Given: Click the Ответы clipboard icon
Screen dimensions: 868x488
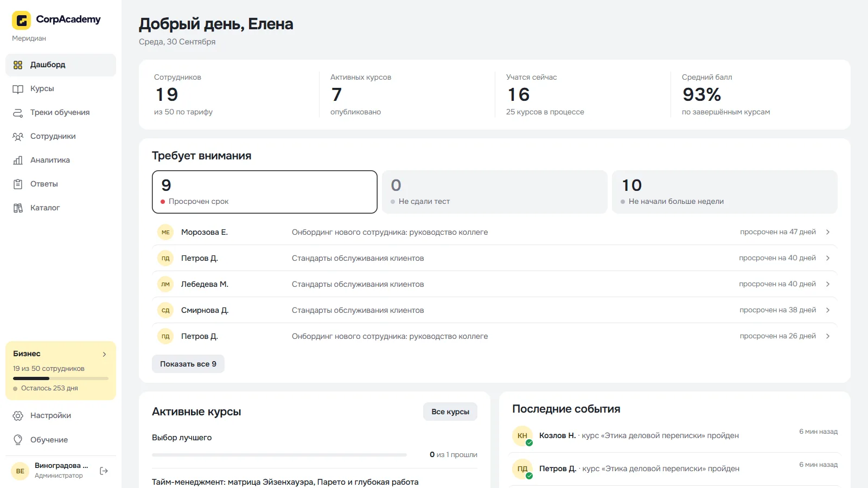Looking at the screenshot, I should click(x=18, y=184).
